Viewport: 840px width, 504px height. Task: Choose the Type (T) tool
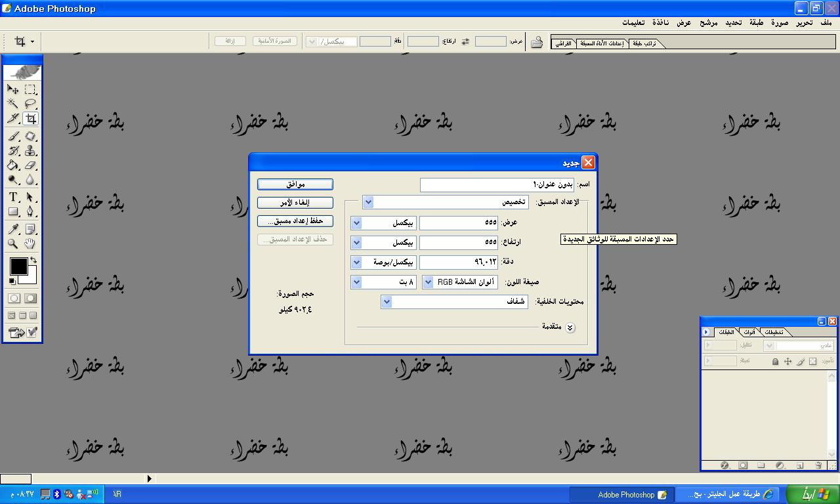pos(13,197)
